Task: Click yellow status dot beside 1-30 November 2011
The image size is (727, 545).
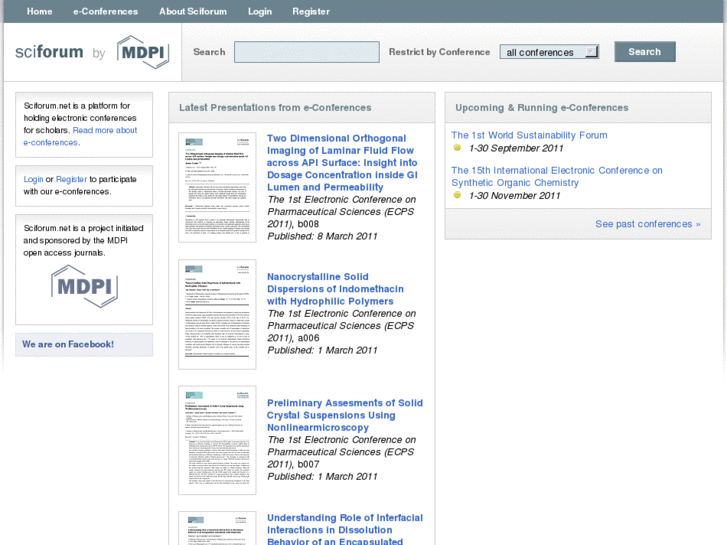Action: tap(457, 195)
